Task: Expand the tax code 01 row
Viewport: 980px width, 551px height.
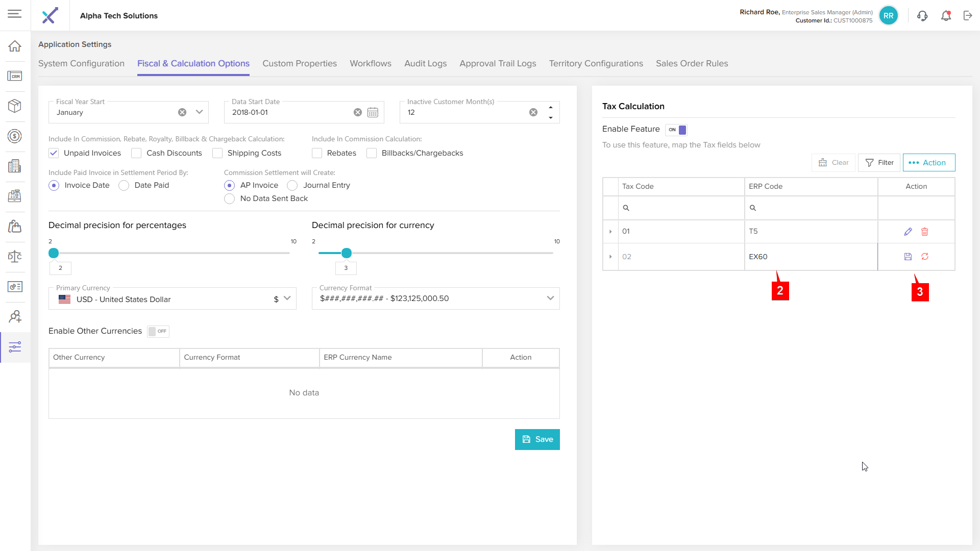Action: tap(610, 232)
